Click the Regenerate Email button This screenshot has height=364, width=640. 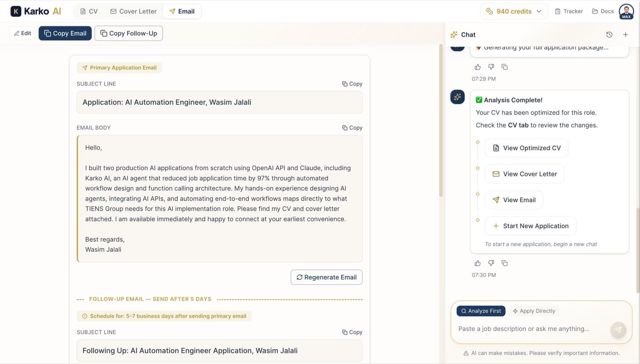pos(326,277)
